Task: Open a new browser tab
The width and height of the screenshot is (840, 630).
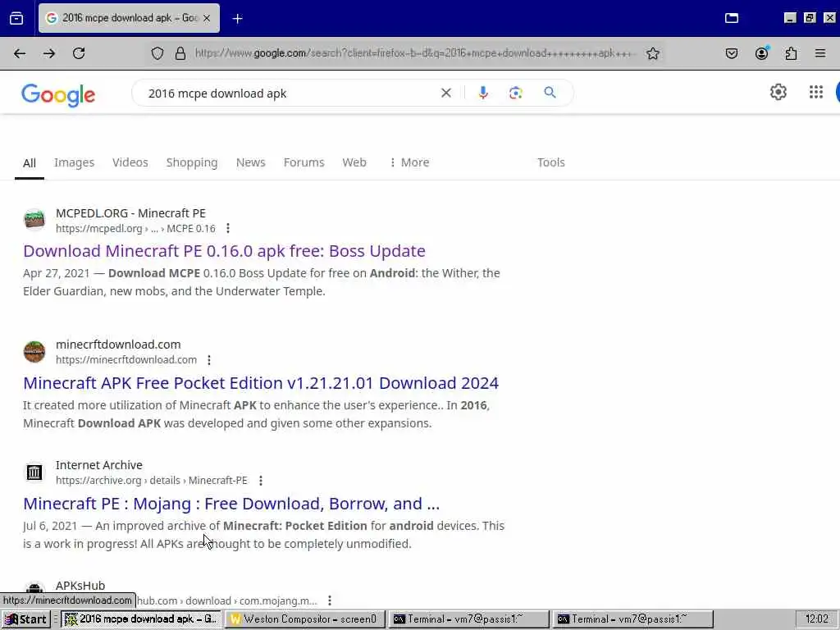Action: pos(237,18)
